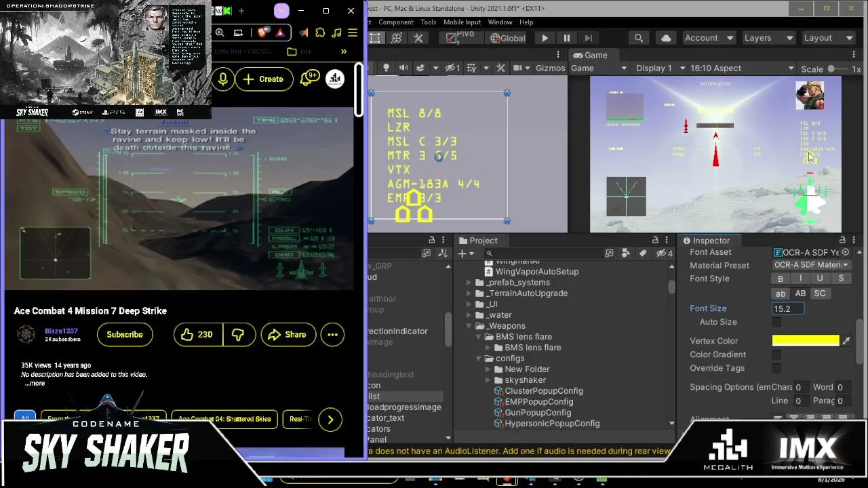
Task: Click the Font Size input field
Action: tap(788, 308)
